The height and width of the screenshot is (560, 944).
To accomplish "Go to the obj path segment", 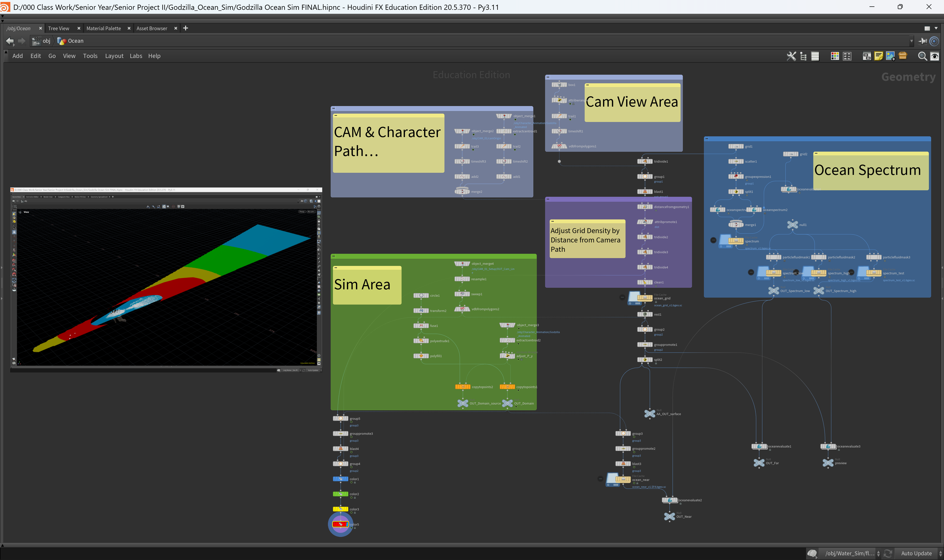I will (46, 41).
